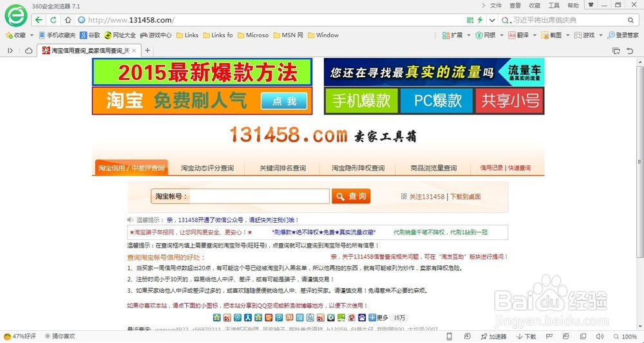Open the MSN 网 bookmark folder

click(288, 35)
